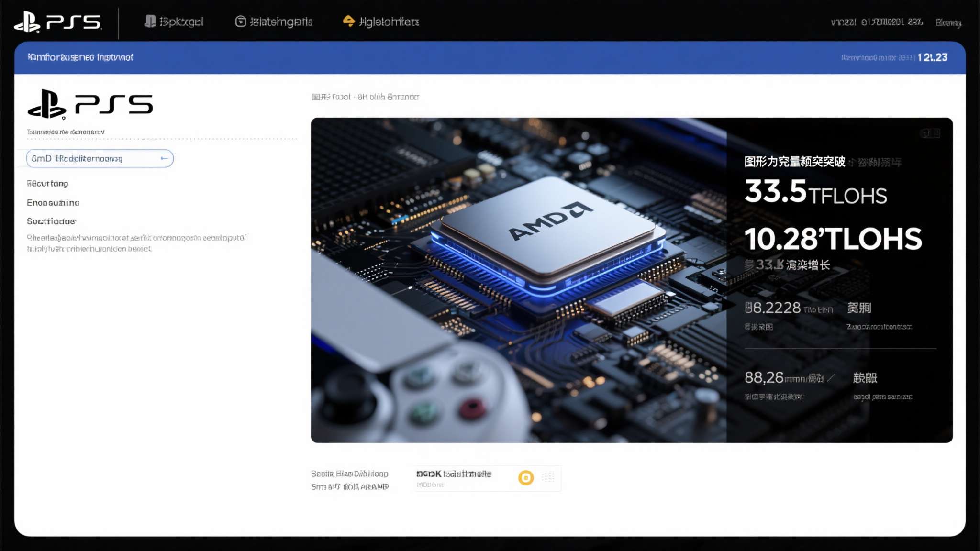Open the nav item with the PlayStation icon
The height and width of the screenshot is (551, 980).
[x=174, y=22]
